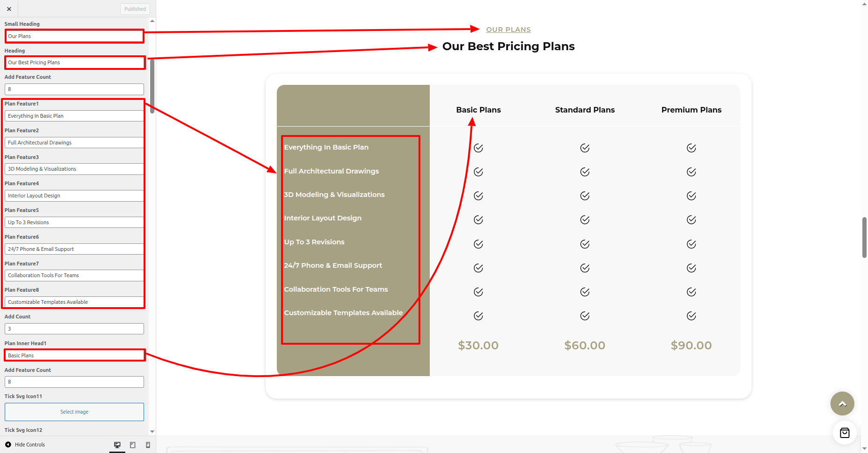Focus the Plan Feature5 field with Up To 3 Revisions
This screenshot has width=868, height=453.
(x=74, y=222)
